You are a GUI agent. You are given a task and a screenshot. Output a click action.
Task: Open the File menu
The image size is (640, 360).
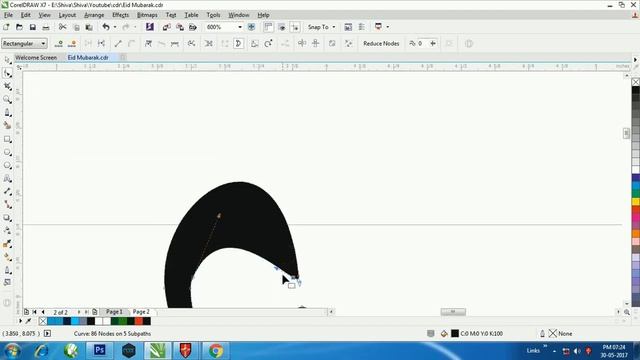(8, 15)
